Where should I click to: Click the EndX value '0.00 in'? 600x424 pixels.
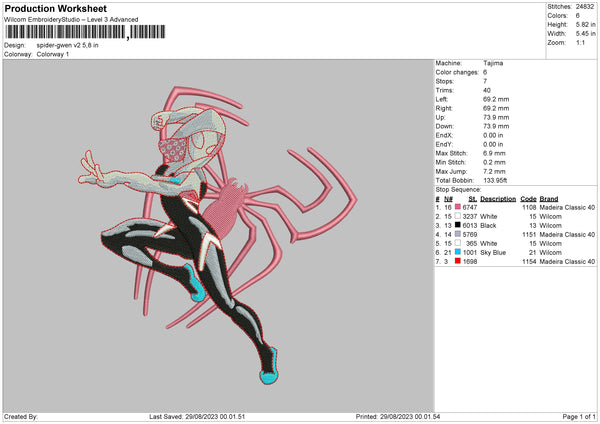tap(493, 135)
